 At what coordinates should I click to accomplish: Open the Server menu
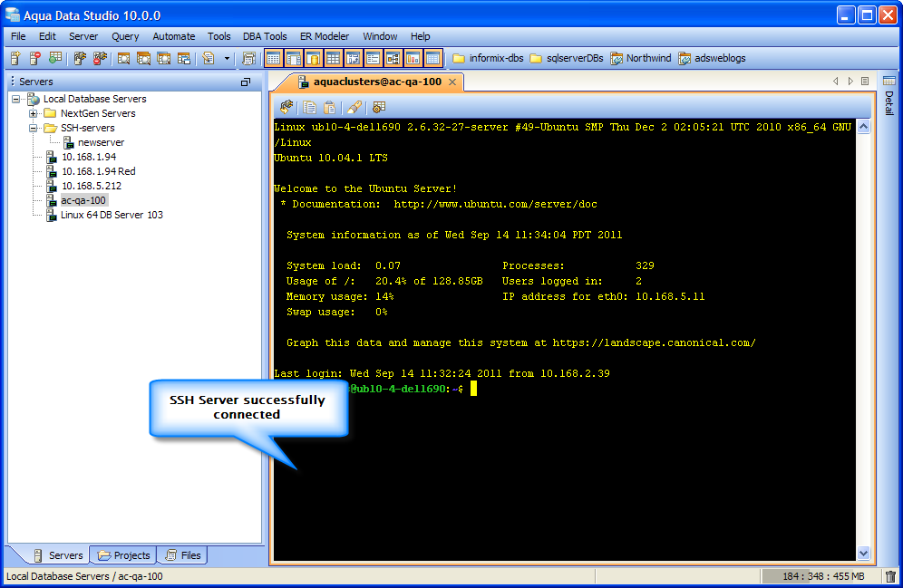(x=83, y=36)
